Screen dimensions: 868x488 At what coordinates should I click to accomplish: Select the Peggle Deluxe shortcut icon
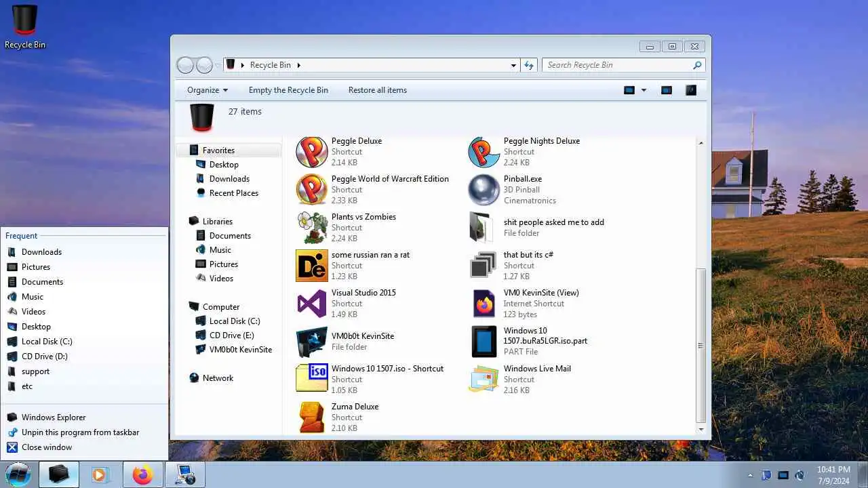[312, 152]
